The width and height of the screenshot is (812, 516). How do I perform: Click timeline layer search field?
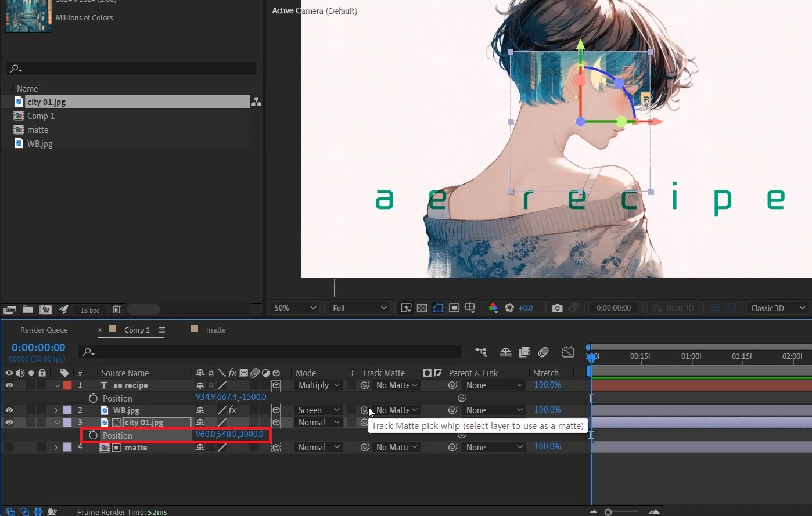[270, 352]
